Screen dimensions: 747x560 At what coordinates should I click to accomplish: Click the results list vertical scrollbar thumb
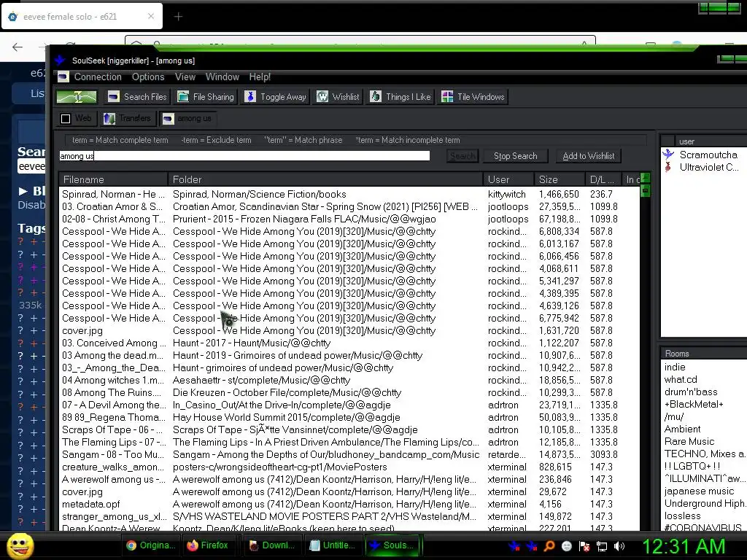pyautogui.click(x=646, y=190)
